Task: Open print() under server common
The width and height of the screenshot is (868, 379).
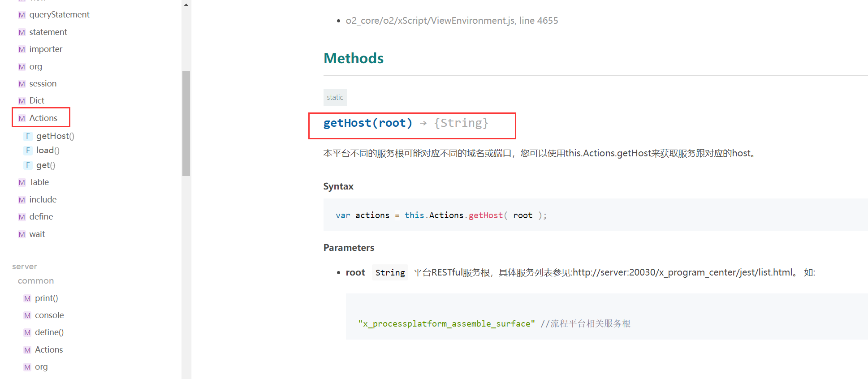Action: 46,298
